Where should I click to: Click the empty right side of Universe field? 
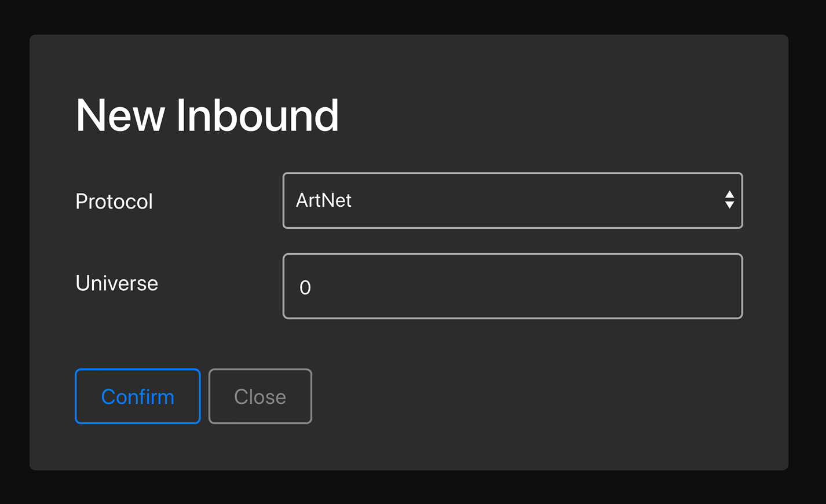[637, 286]
